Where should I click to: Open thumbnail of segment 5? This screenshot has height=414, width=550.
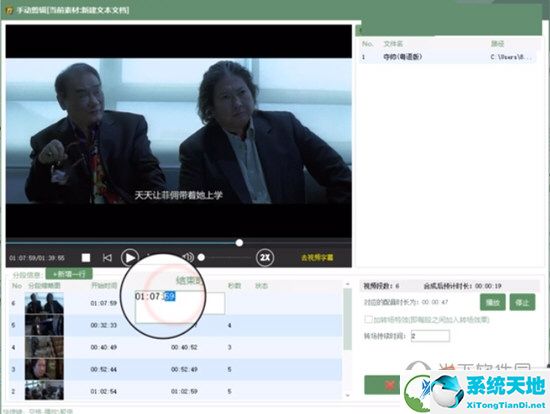click(x=44, y=325)
